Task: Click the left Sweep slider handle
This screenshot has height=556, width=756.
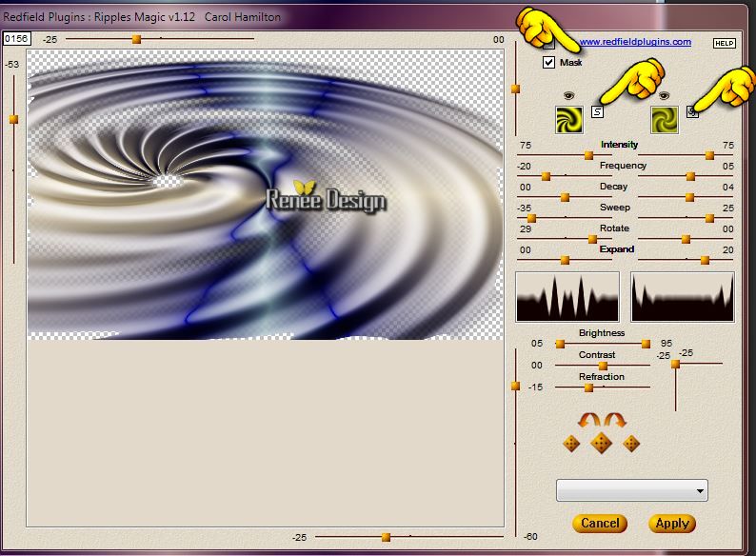Action: [x=531, y=218]
